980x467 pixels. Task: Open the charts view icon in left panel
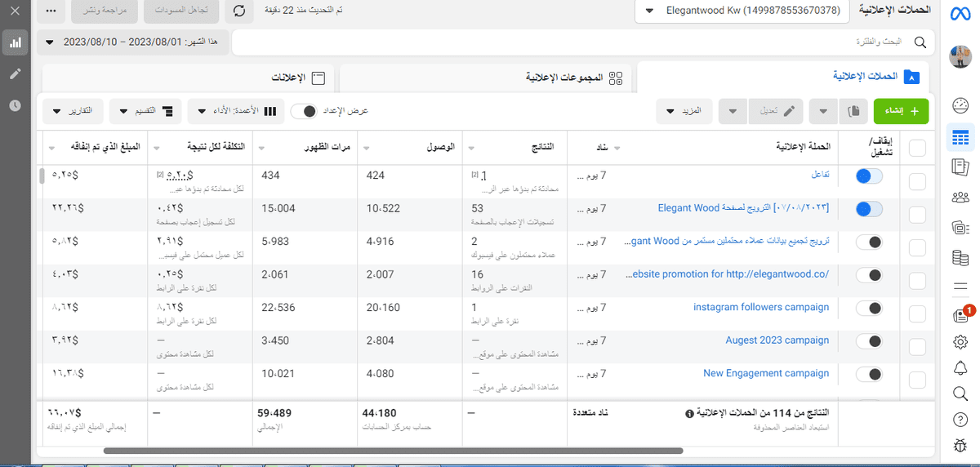pos(15,42)
